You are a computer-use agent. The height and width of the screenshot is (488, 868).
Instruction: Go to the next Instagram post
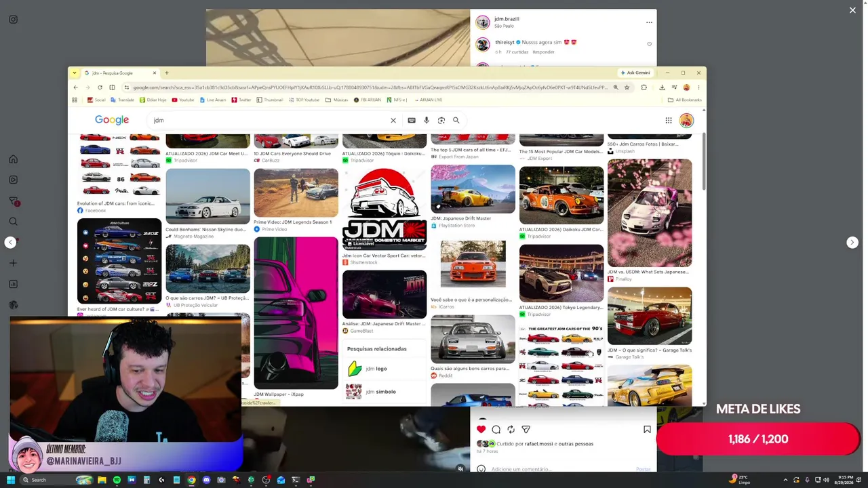tap(852, 243)
